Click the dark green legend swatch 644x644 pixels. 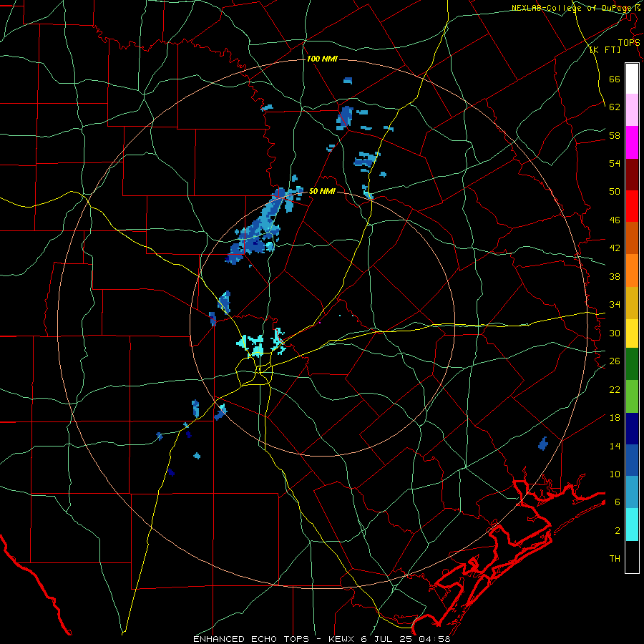pos(632,364)
